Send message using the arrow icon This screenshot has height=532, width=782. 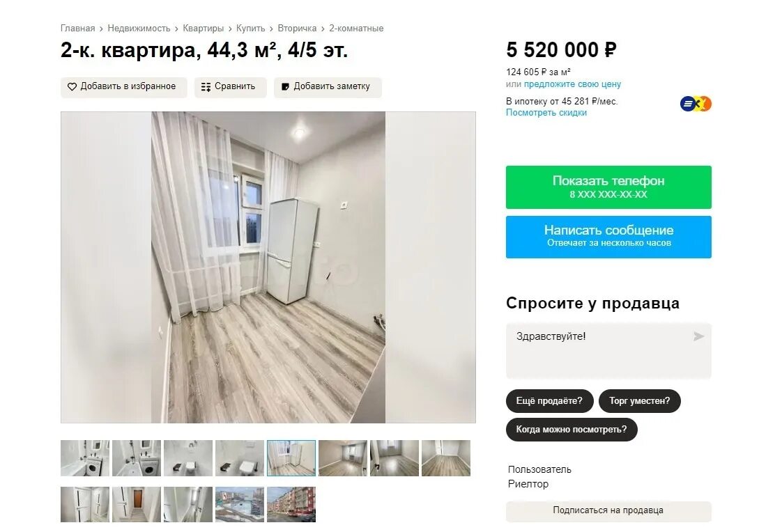699,337
